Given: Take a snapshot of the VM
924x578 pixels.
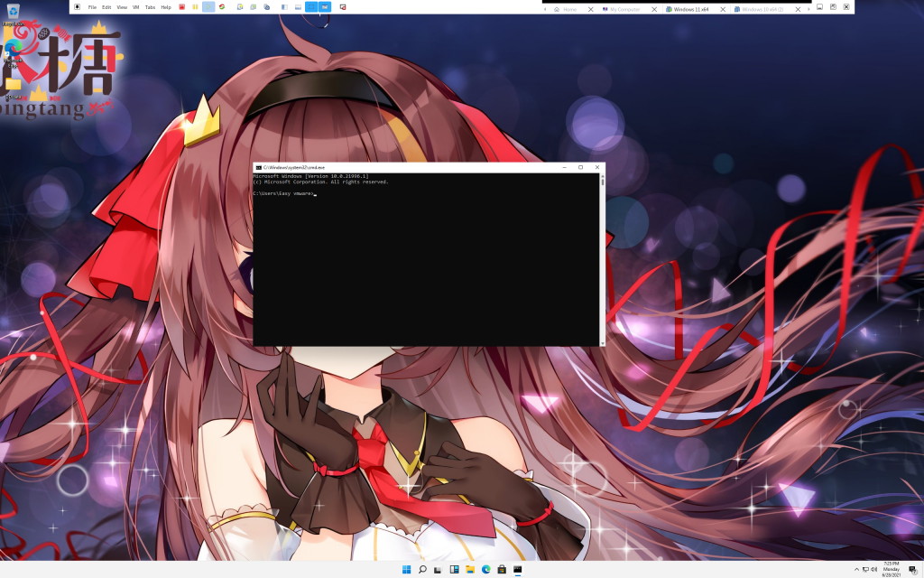Looking at the screenshot, I should pos(240,7).
